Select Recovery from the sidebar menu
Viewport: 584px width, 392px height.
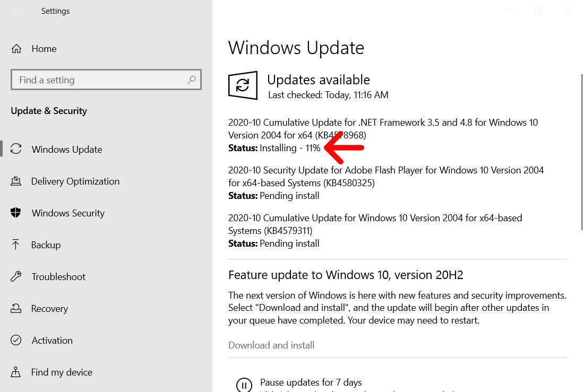point(49,308)
